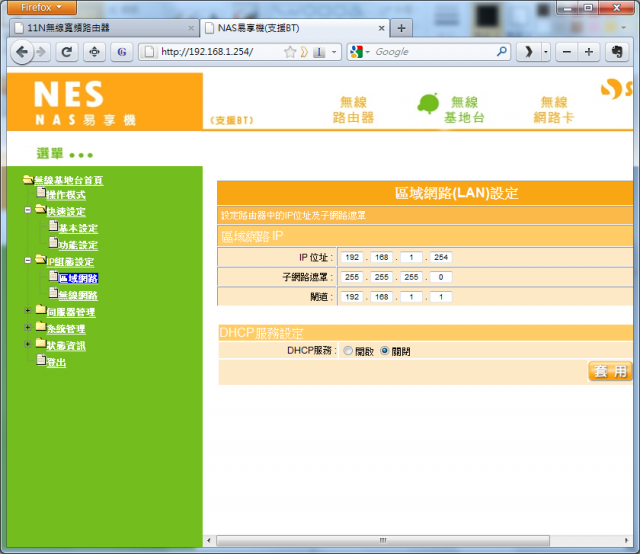Image resolution: width=640 pixels, height=554 pixels.
Task: Expand the 伺服器管理 tree node
Action: pos(28,311)
